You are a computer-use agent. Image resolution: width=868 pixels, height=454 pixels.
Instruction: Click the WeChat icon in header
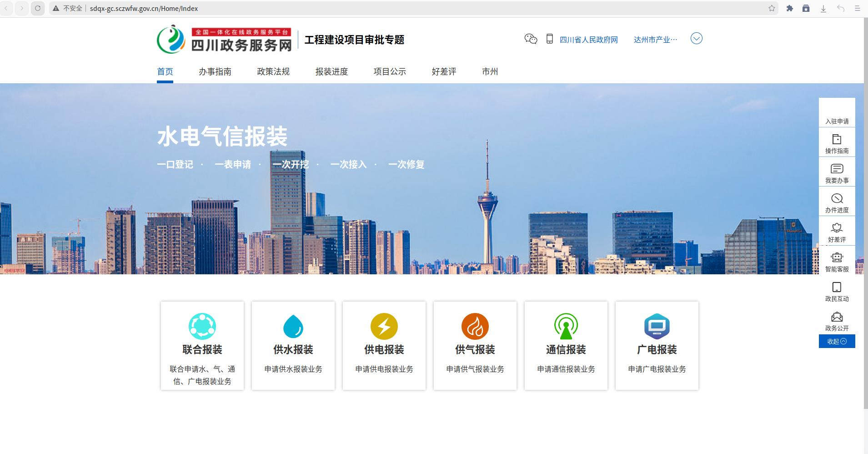click(531, 39)
